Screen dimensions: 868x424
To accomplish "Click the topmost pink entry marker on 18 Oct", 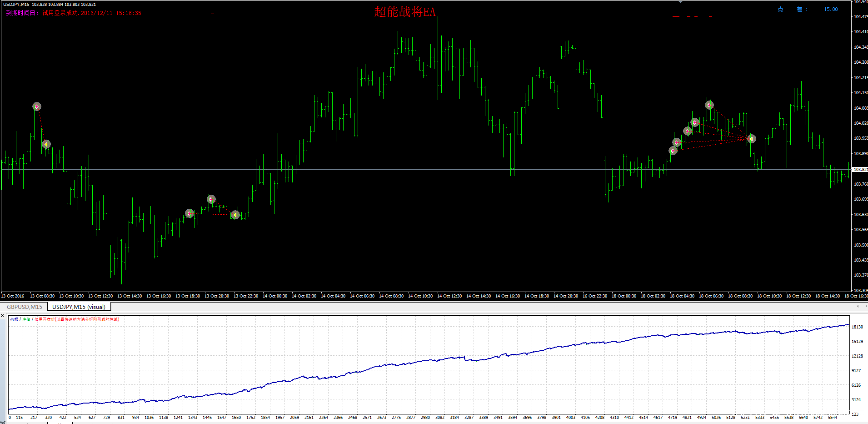I will [709, 105].
